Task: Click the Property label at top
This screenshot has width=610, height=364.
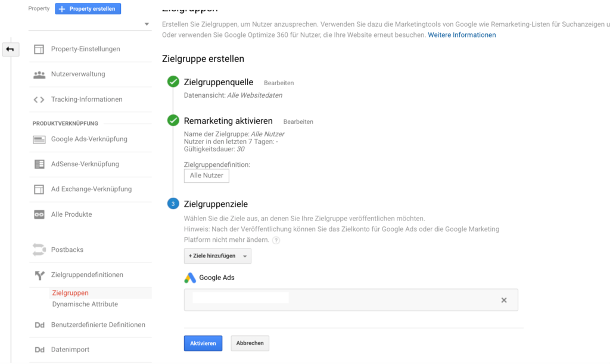Action: 39,8
